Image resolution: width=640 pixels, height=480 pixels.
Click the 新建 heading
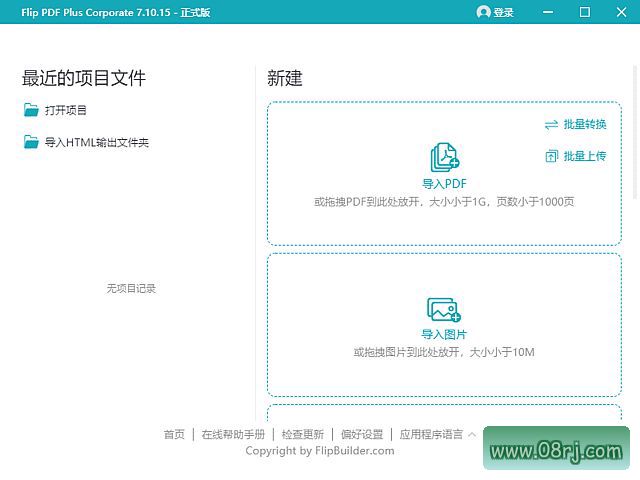tap(285, 78)
